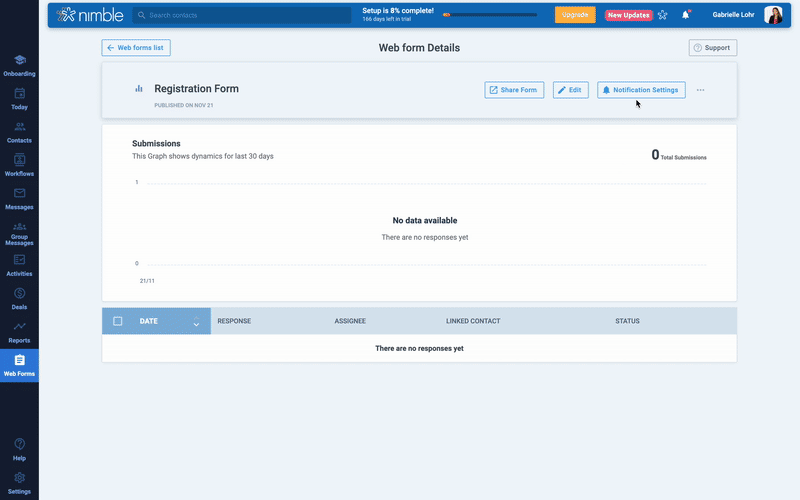
Task: Open Deals from the left sidebar
Action: coord(19,298)
